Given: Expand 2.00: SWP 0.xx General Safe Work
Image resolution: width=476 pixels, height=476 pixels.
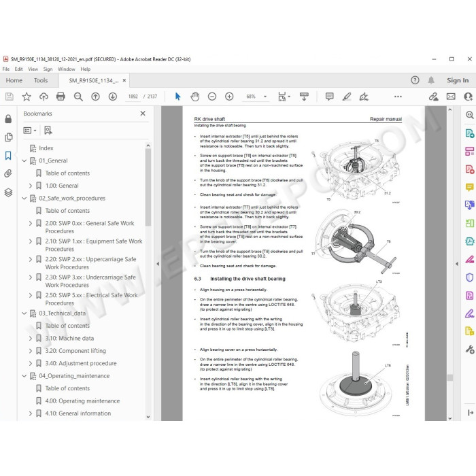Looking at the screenshot, I should pos(31,223).
